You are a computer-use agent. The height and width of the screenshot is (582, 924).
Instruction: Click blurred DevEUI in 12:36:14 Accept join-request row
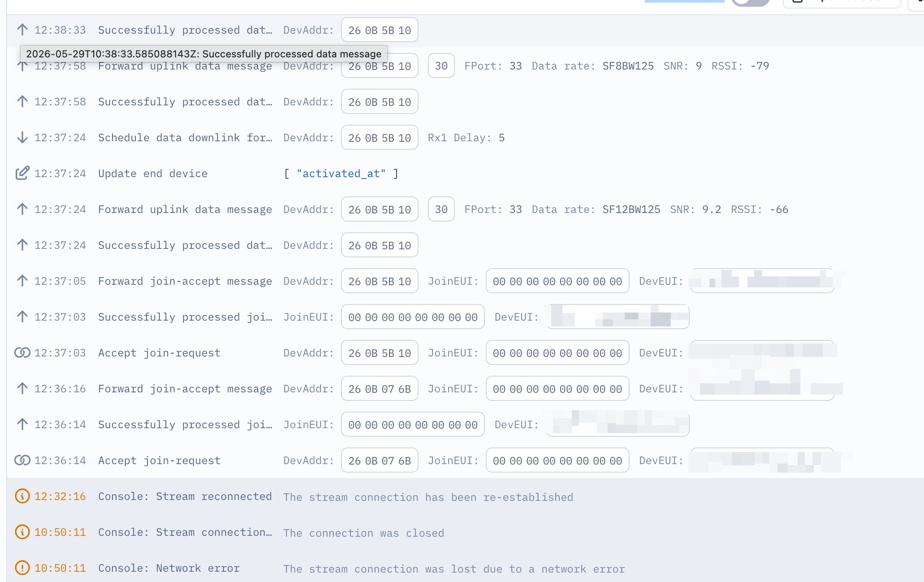pos(762,460)
